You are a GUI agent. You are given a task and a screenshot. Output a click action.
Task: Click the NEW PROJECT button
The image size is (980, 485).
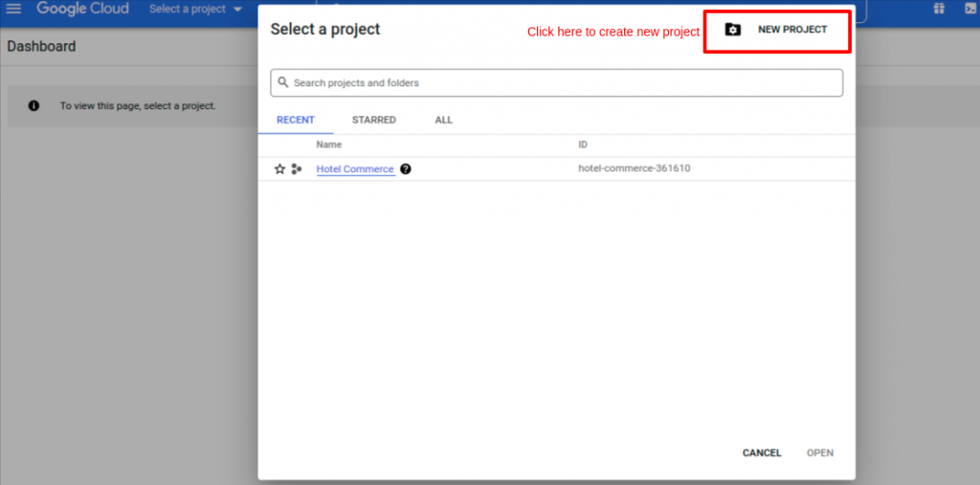pyautogui.click(x=777, y=30)
